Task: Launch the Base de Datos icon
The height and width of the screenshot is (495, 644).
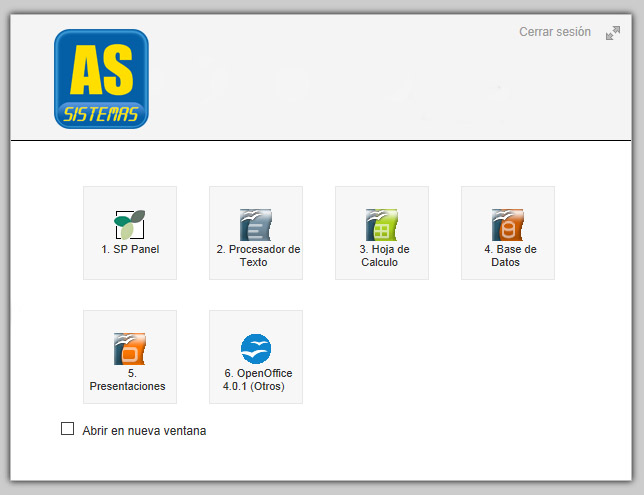Action: point(508,225)
